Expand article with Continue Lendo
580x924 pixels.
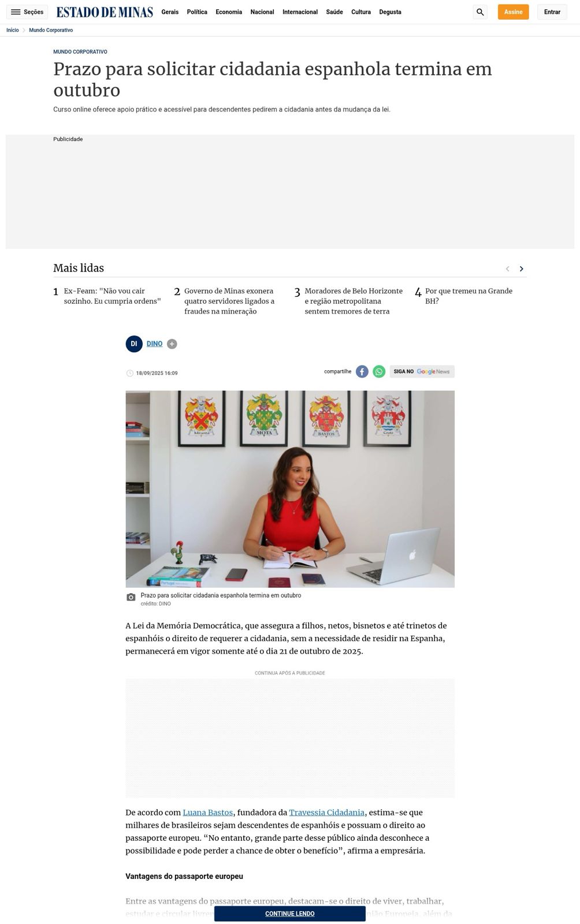290,914
